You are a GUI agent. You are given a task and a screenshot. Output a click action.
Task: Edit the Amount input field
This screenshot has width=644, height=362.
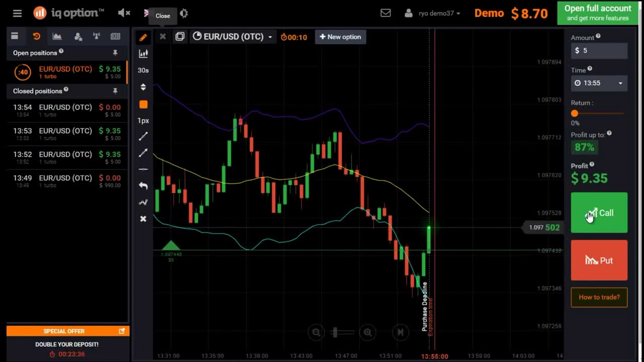pos(599,50)
